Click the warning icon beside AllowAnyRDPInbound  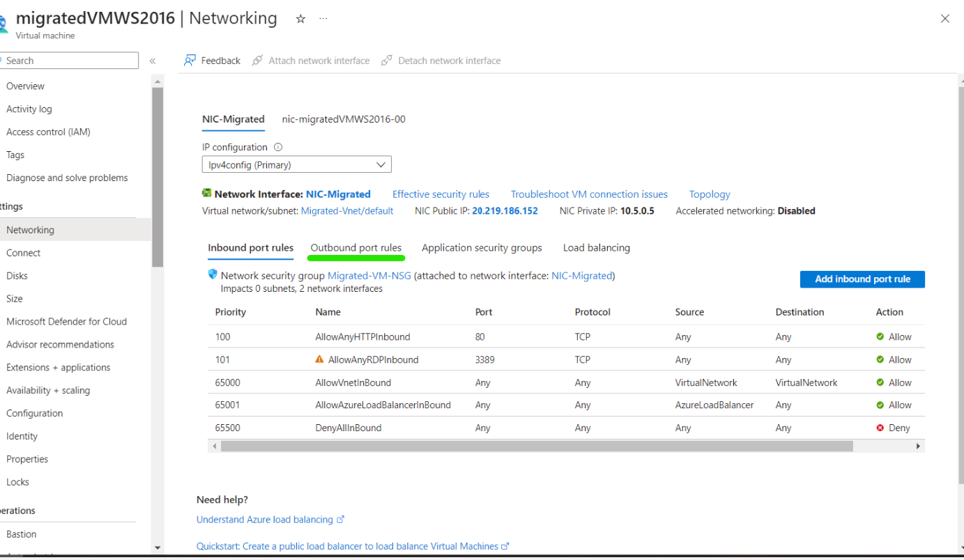(x=319, y=359)
